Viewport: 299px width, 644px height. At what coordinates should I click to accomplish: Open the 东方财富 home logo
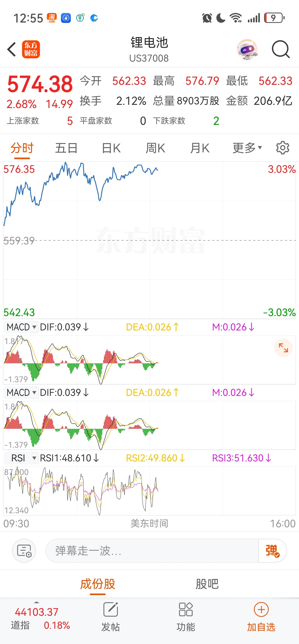[31, 49]
